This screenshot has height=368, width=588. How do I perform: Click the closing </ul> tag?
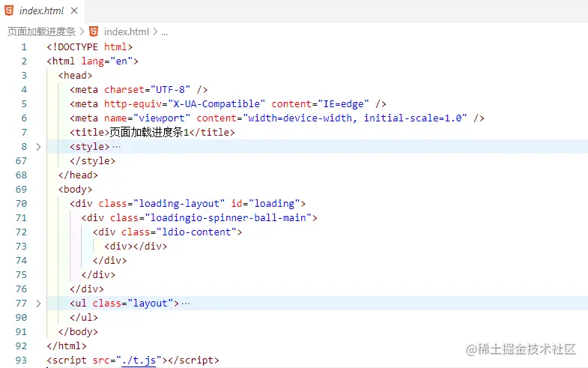[84, 318]
